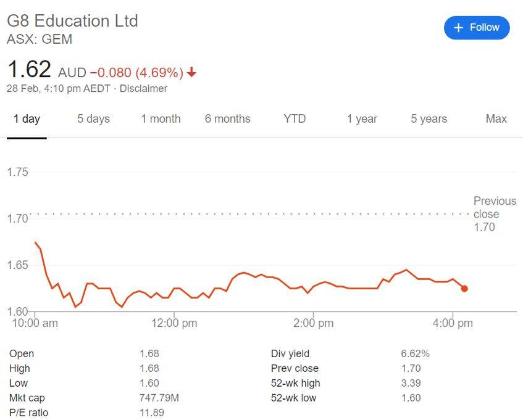The height and width of the screenshot is (420, 523).
Task: Click the red down arrow icon
Action: tap(191, 72)
